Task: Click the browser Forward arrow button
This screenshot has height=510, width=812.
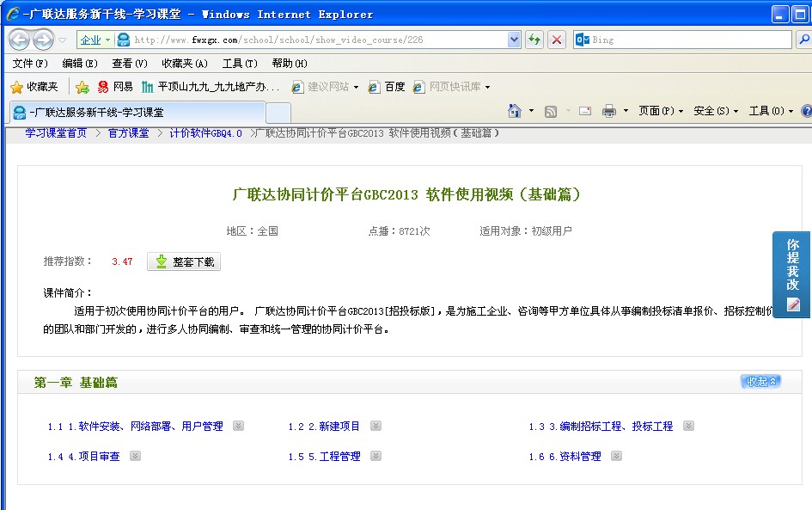Action: (x=44, y=40)
